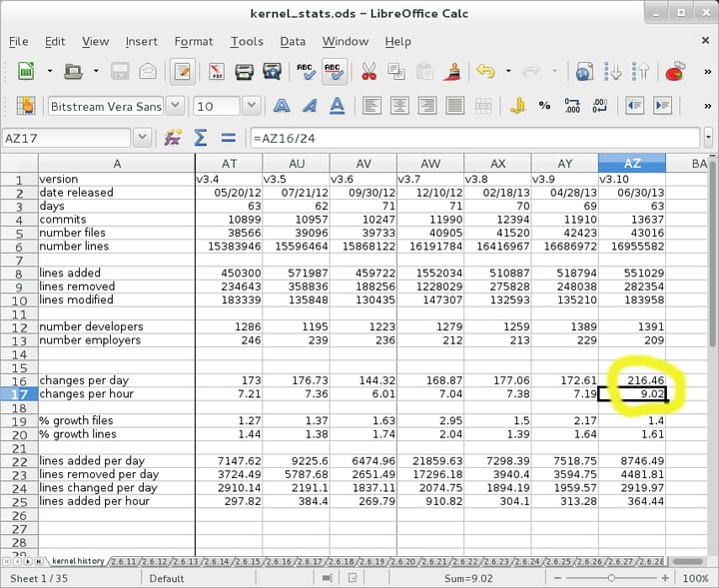Open the Styles and Formatting window
The width and height of the screenshot is (719, 588).
[x=25, y=106]
